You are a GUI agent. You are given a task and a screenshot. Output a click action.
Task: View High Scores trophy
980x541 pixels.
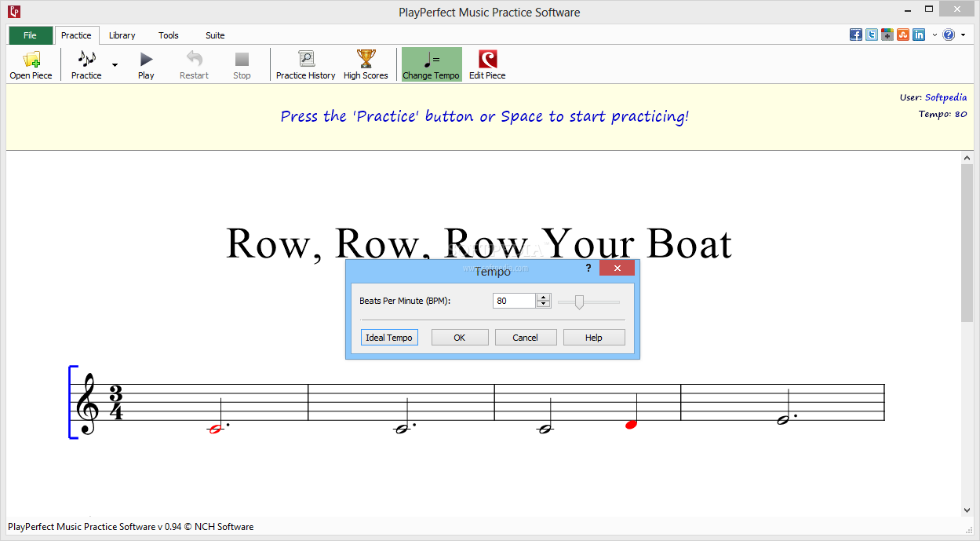pos(366,64)
